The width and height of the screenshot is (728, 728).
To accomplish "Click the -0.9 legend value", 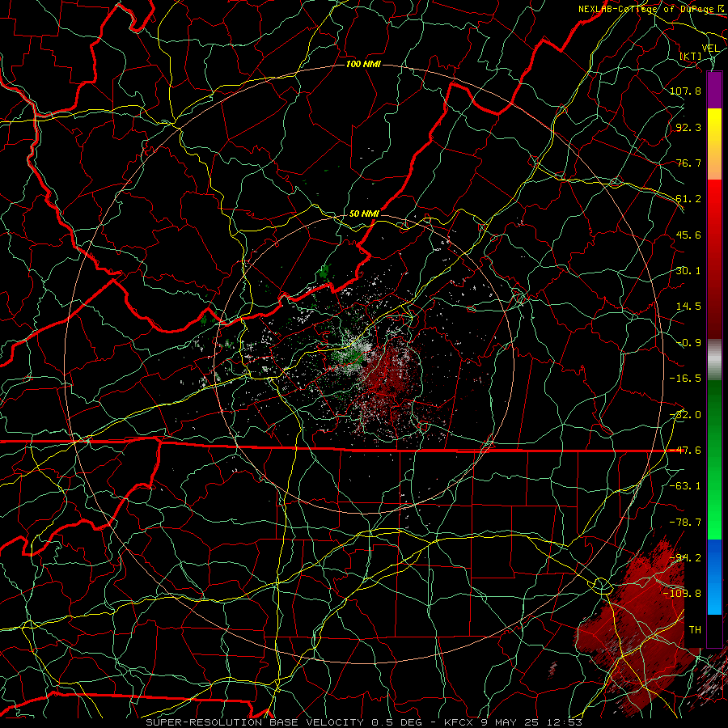I will tap(688, 343).
